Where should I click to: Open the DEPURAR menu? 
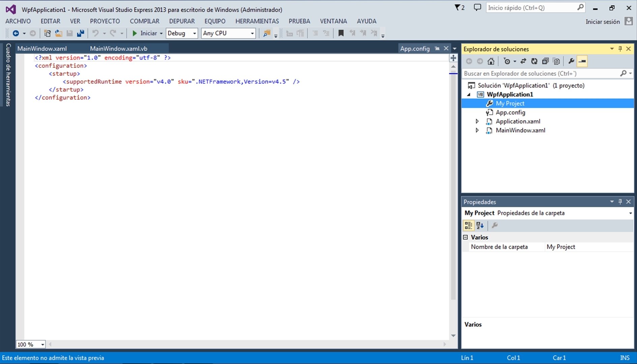click(182, 21)
